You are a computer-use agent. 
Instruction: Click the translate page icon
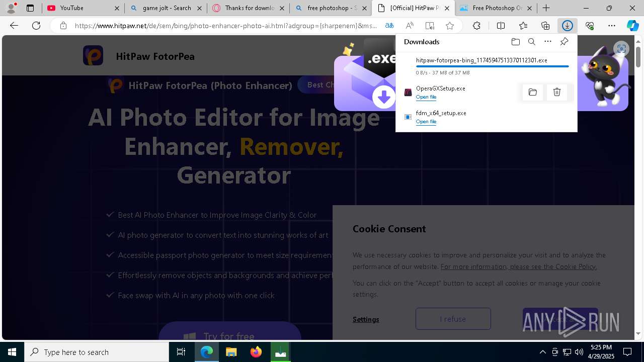pyautogui.click(x=389, y=26)
